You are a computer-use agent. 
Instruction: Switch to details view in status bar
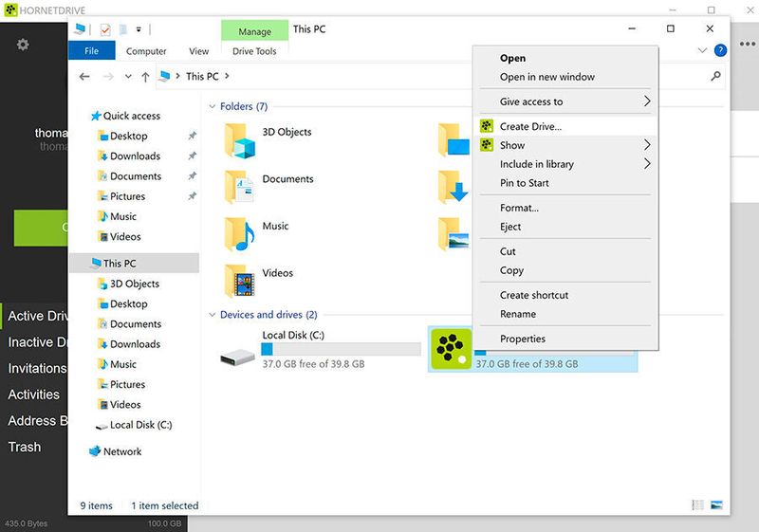(698, 504)
